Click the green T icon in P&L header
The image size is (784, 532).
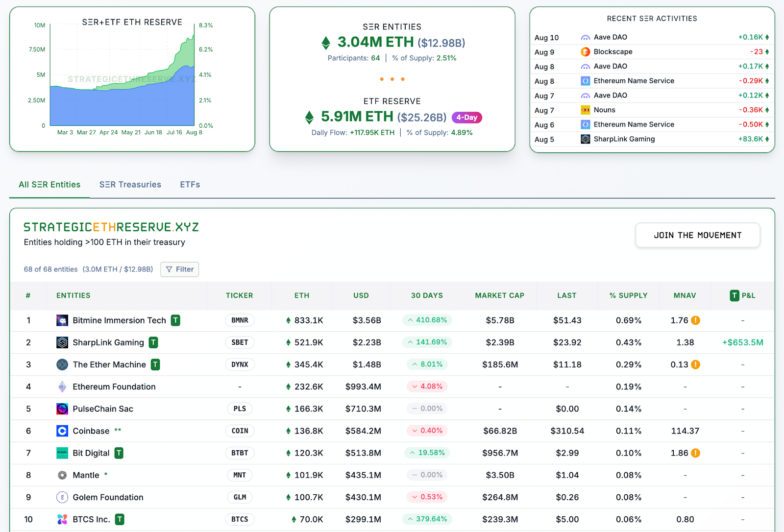[734, 295]
